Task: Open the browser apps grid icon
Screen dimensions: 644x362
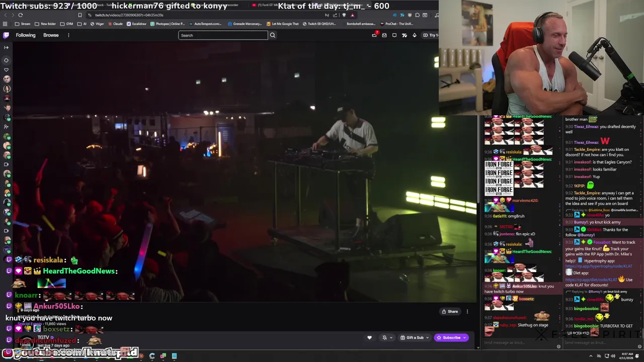Action: (5, 24)
